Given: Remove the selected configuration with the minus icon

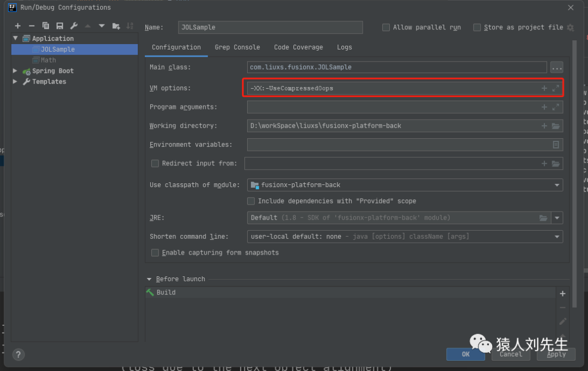Looking at the screenshot, I should coord(32,26).
